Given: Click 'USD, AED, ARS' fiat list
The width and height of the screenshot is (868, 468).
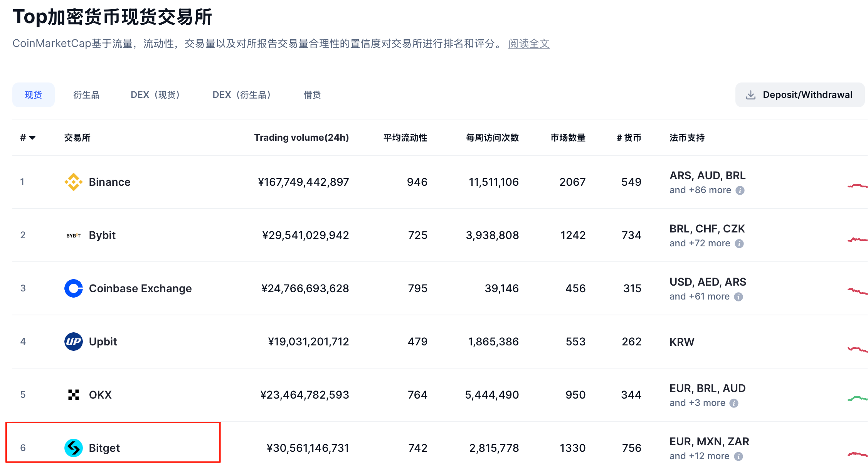Looking at the screenshot, I should click(x=708, y=282).
